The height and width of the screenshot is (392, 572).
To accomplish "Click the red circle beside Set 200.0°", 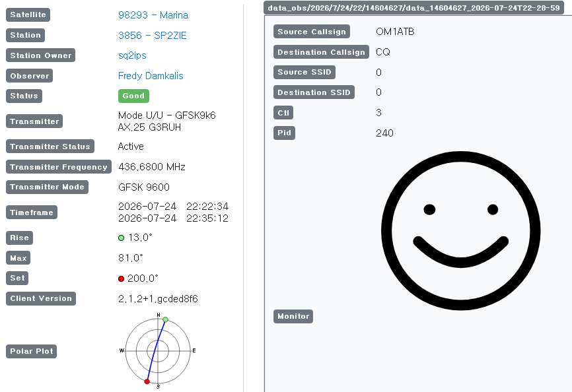I will (x=122, y=278).
